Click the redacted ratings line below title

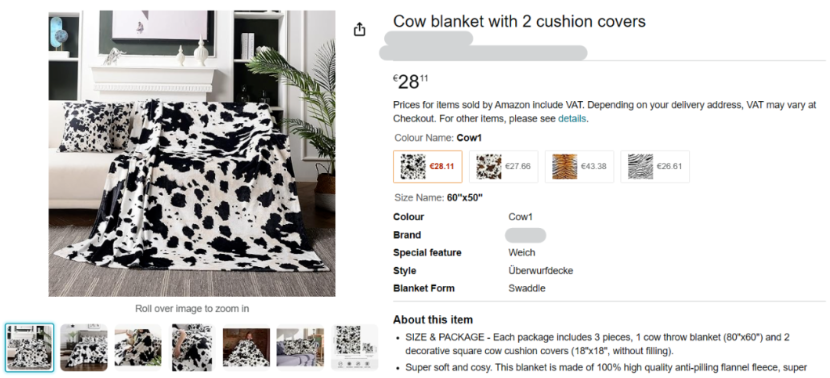click(483, 53)
